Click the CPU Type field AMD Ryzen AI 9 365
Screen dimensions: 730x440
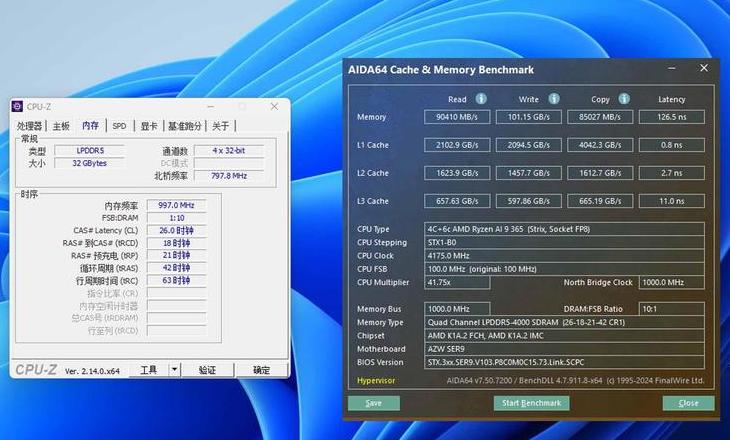[x=564, y=229]
